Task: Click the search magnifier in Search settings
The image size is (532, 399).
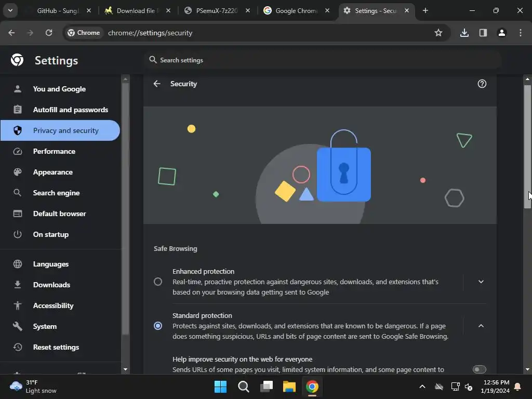Action: pos(153,60)
